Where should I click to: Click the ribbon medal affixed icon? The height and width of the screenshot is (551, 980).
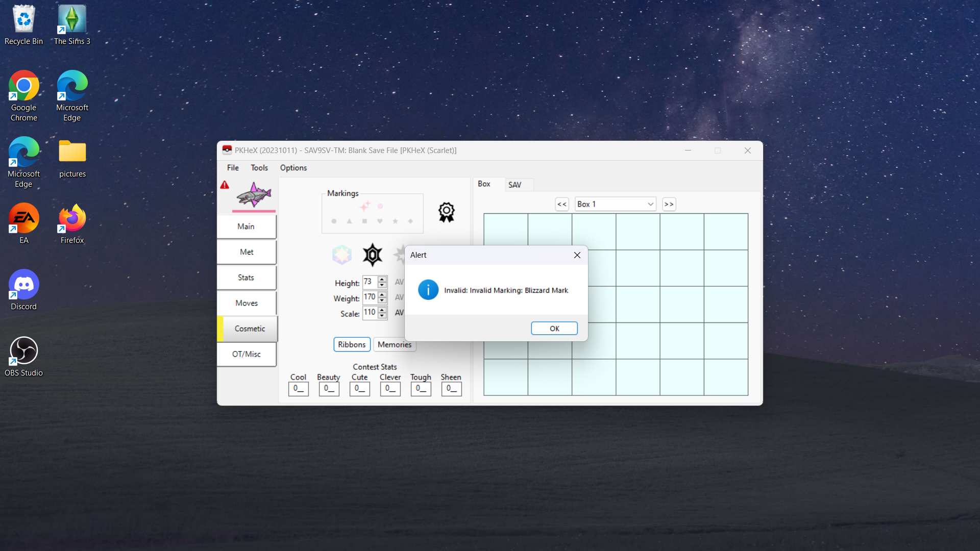[446, 212]
